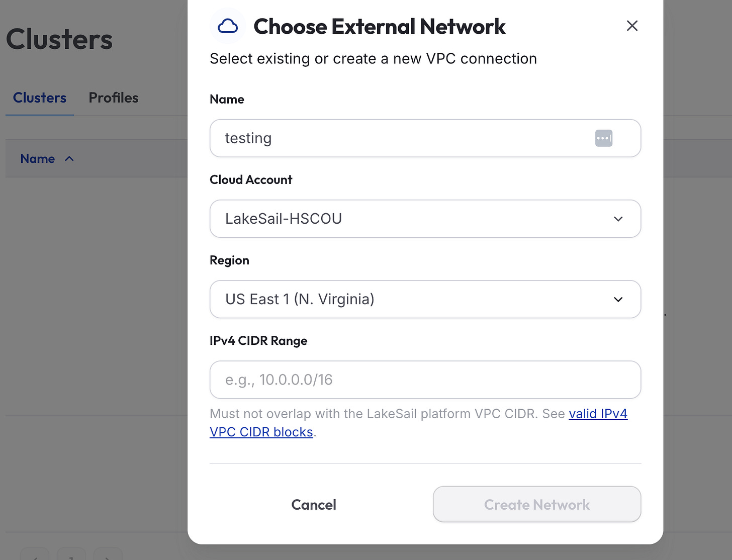The width and height of the screenshot is (732, 560).
Task: Click the chevron arrow in Cloud Account field
Action: click(x=618, y=219)
